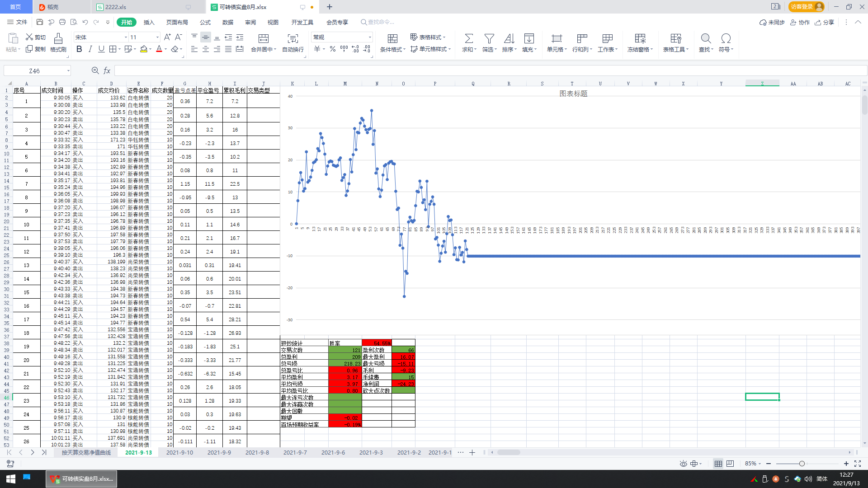
Task: Click the percent style icon
Action: (x=333, y=49)
